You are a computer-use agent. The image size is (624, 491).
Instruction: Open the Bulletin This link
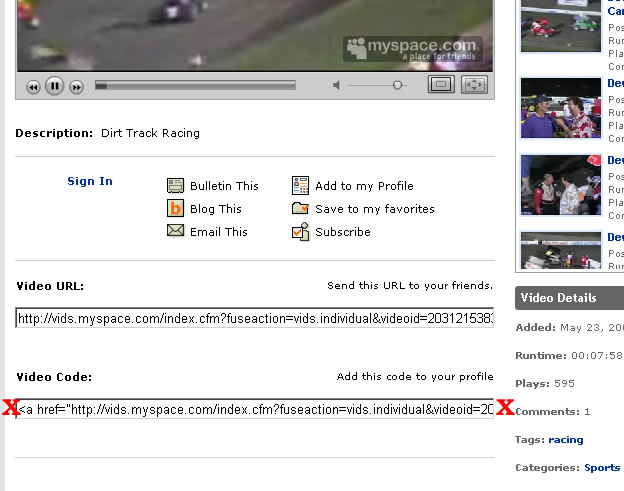(224, 186)
